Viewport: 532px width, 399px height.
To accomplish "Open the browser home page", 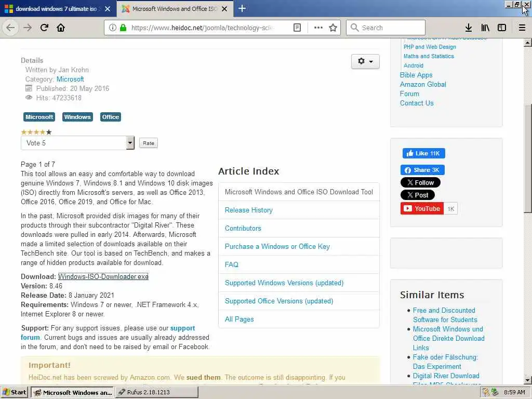I will click(x=61, y=28).
